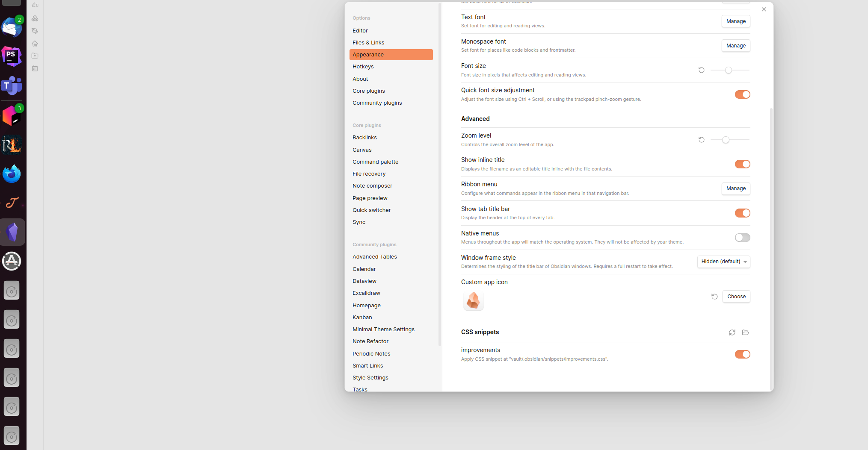Viewport: 868px width, 450px height.
Task: Open Software Updater dock icon
Action: (12, 261)
